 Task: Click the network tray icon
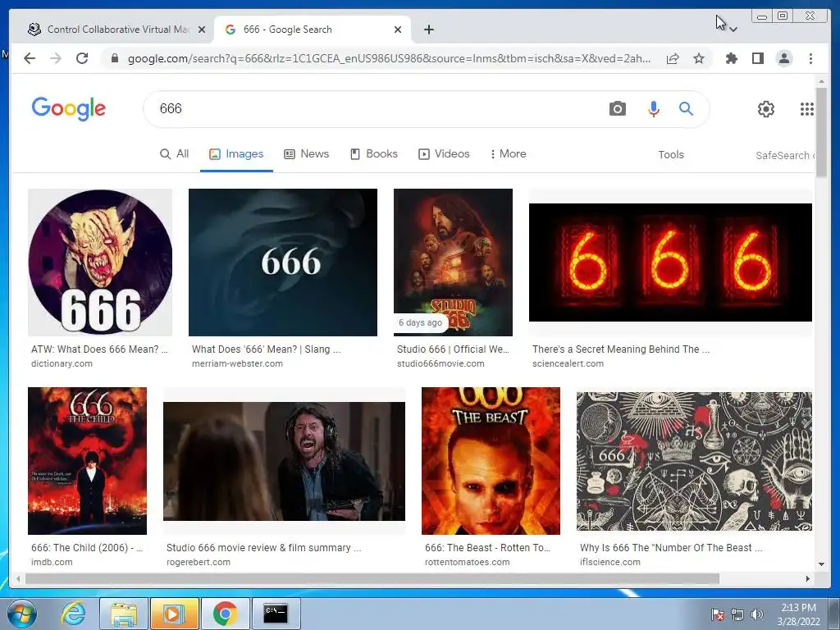coord(737,614)
